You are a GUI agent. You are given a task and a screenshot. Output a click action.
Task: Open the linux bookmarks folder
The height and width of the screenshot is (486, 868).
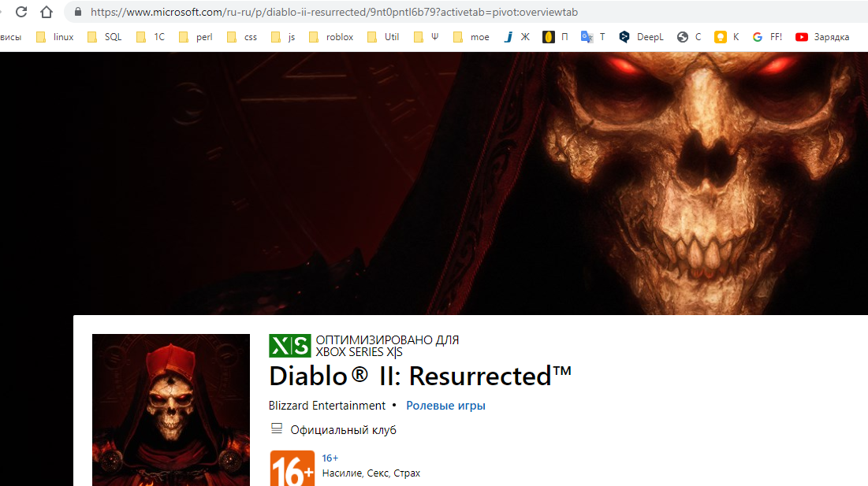[55, 37]
